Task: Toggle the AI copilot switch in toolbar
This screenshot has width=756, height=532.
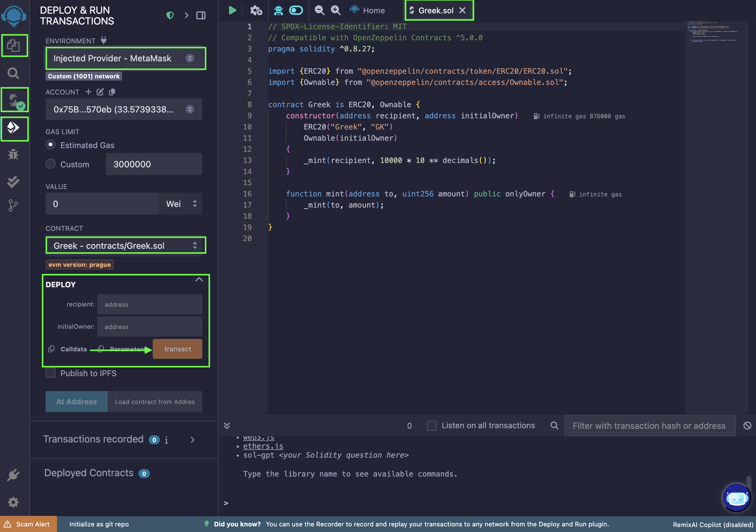Action: click(x=296, y=10)
